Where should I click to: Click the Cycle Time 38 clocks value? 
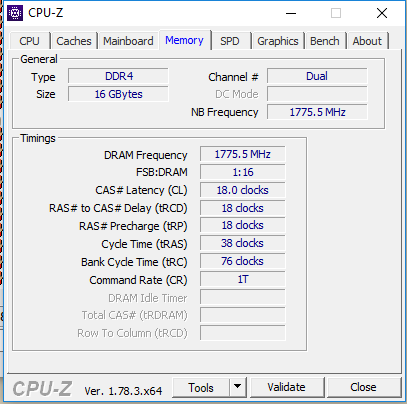click(x=243, y=243)
